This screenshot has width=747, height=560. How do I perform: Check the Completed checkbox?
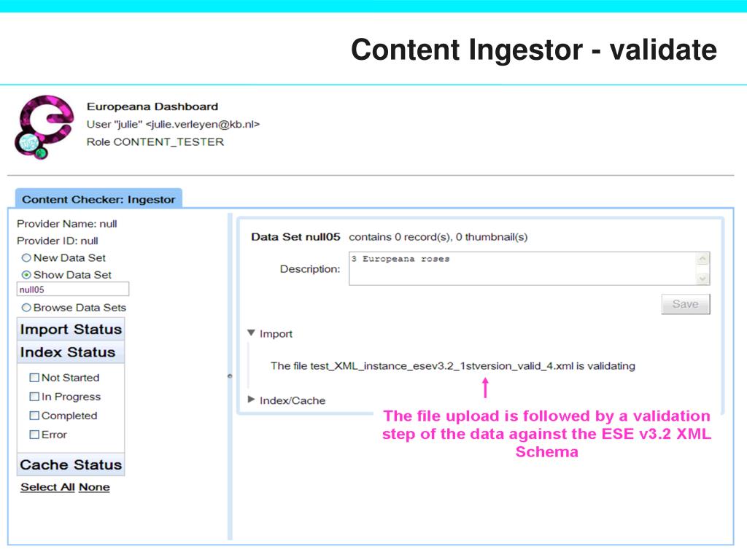(x=34, y=416)
